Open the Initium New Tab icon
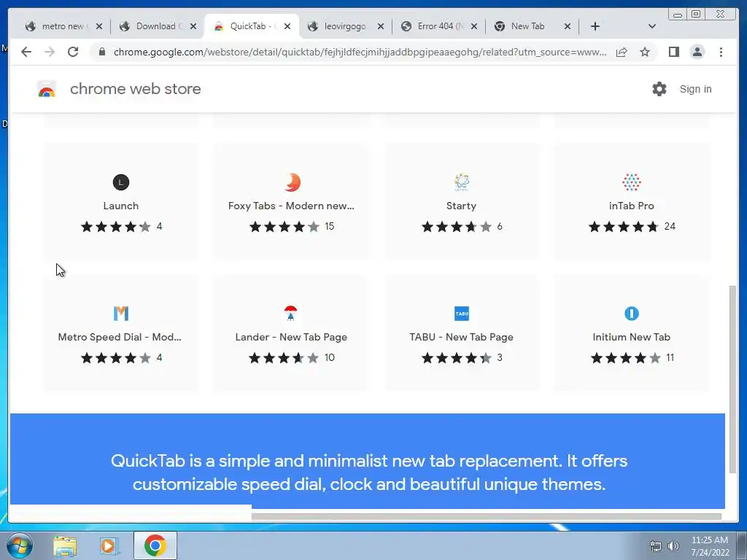 [x=631, y=314]
